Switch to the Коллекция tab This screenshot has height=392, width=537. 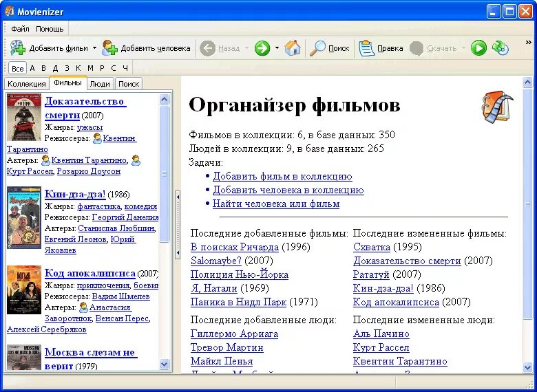click(26, 84)
